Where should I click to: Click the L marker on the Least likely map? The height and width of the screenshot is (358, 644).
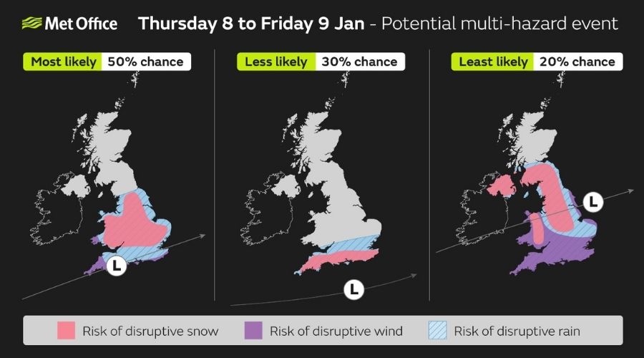point(592,203)
